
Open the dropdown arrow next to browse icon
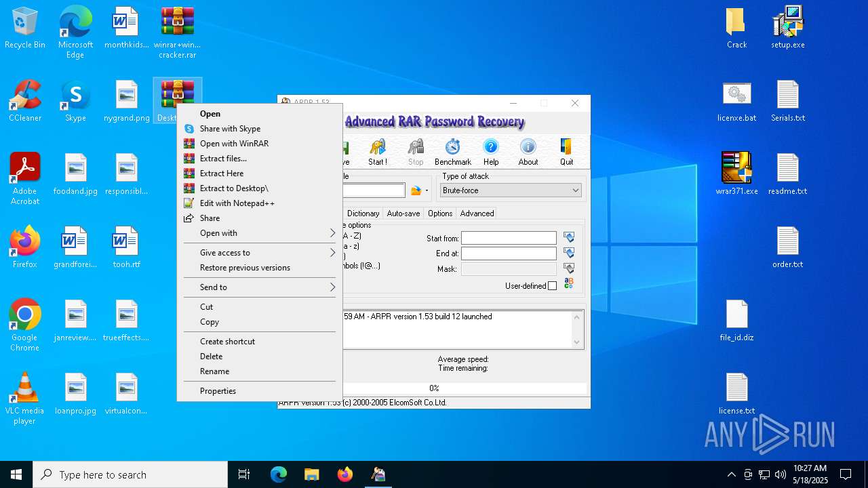point(427,191)
